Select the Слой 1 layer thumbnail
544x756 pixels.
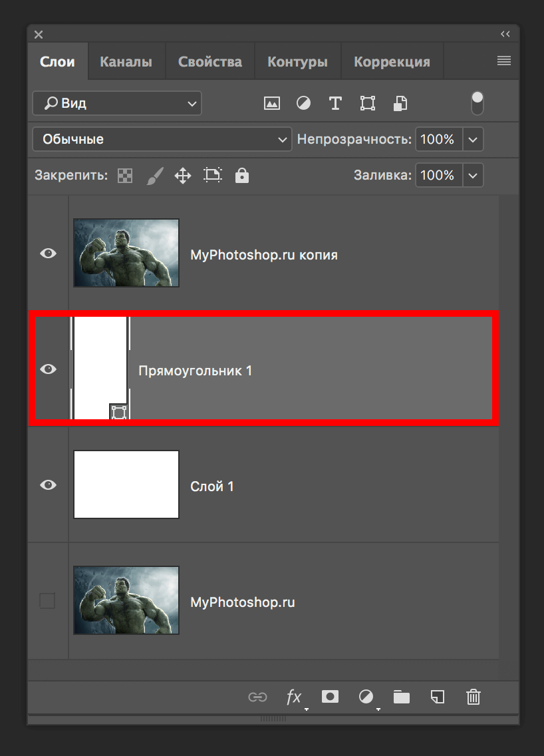[126, 484]
